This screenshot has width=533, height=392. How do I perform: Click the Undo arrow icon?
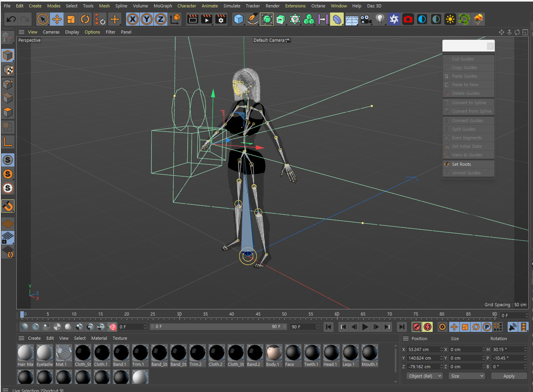coord(11,19)
